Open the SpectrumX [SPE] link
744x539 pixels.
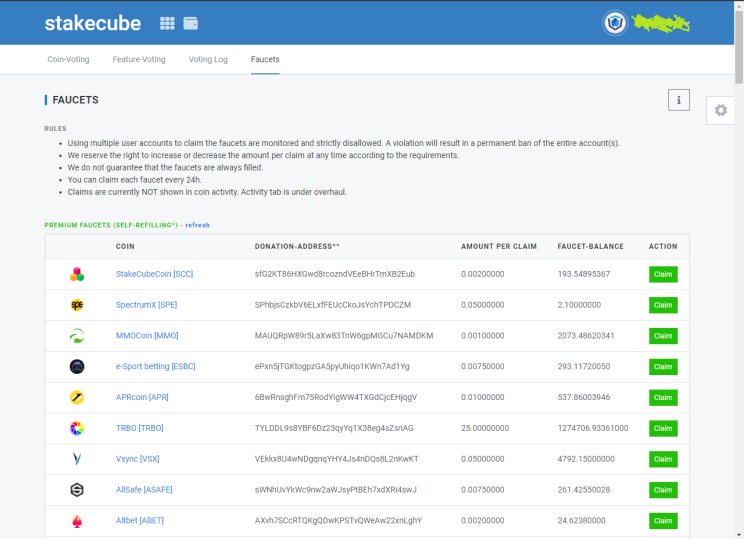click(146, 305)
